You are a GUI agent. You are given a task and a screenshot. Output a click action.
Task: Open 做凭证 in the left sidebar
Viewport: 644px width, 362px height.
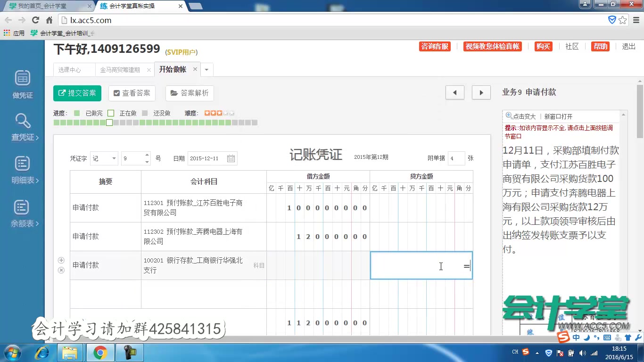pos(22,84)
